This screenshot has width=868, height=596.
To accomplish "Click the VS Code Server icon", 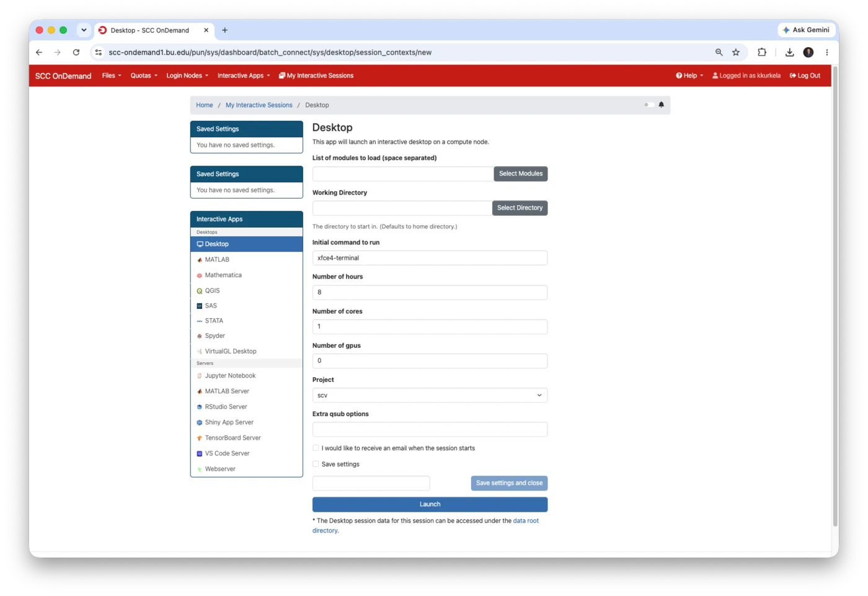I will pos(200,453).
